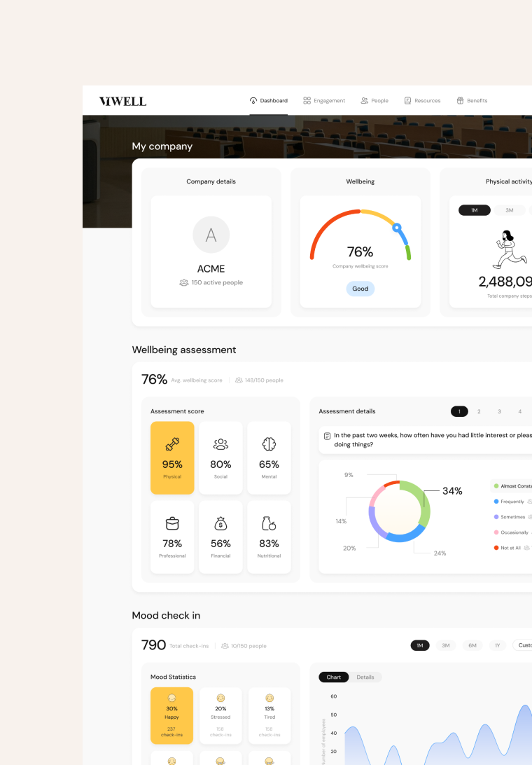Go to assessment question page 2

479,411
